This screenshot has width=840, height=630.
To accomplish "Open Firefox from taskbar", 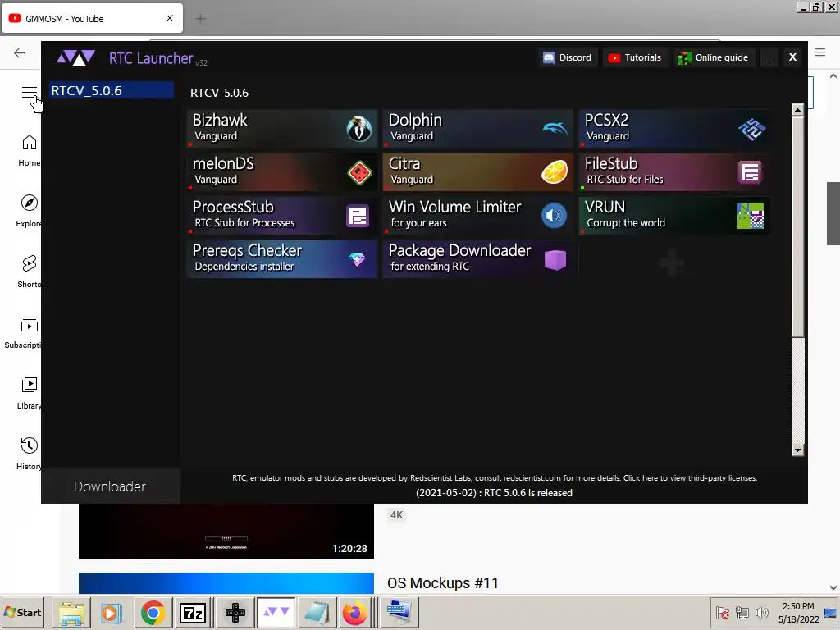I will [x=355, y=613].
